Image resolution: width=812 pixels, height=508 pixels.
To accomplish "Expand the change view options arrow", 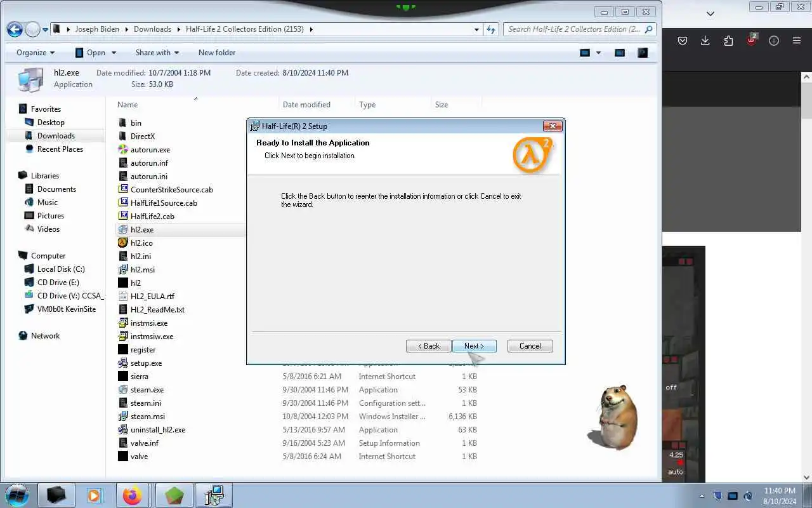I will click(598, 53).
